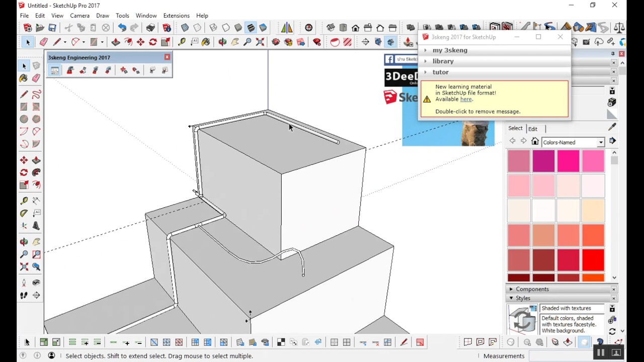This screenshot has width=644, height=362.
Task: Open the Draw menu
Action: (103, 16)
